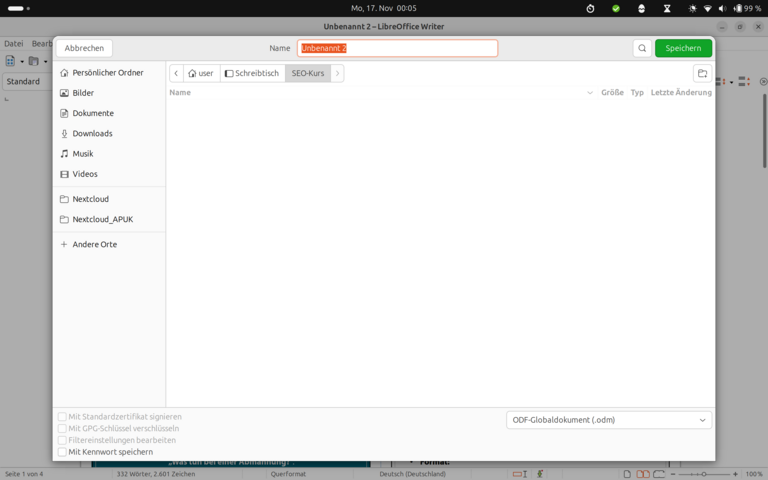The image size is (768, 480).
Task: Go to Schreibtisch in the path bar
Action: 252,73
